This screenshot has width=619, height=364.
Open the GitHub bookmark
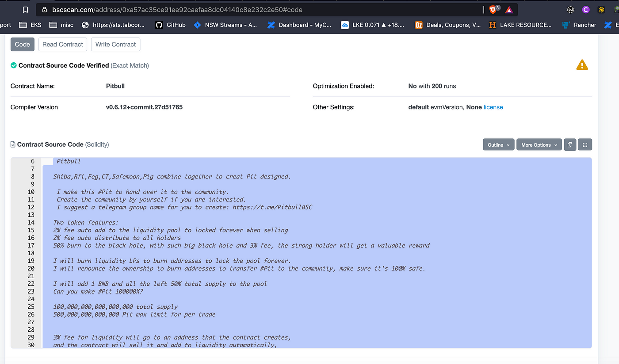tap(171, 25)
